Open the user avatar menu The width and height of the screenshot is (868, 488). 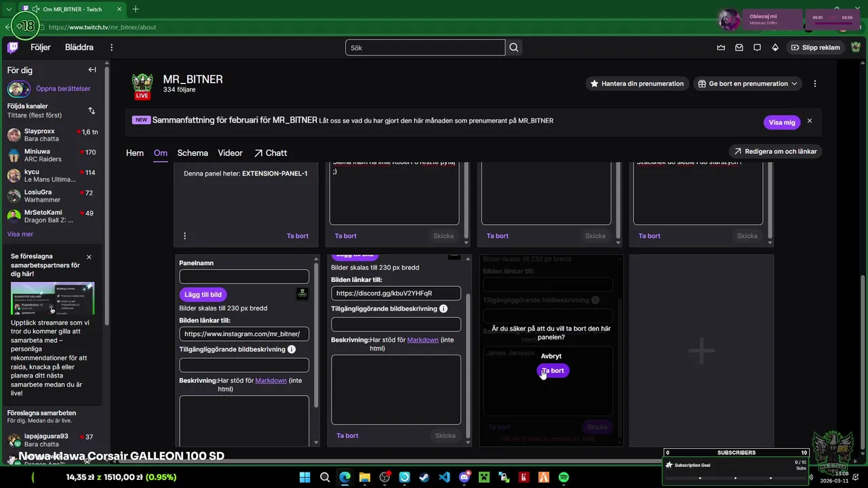(x=856, y=47)
